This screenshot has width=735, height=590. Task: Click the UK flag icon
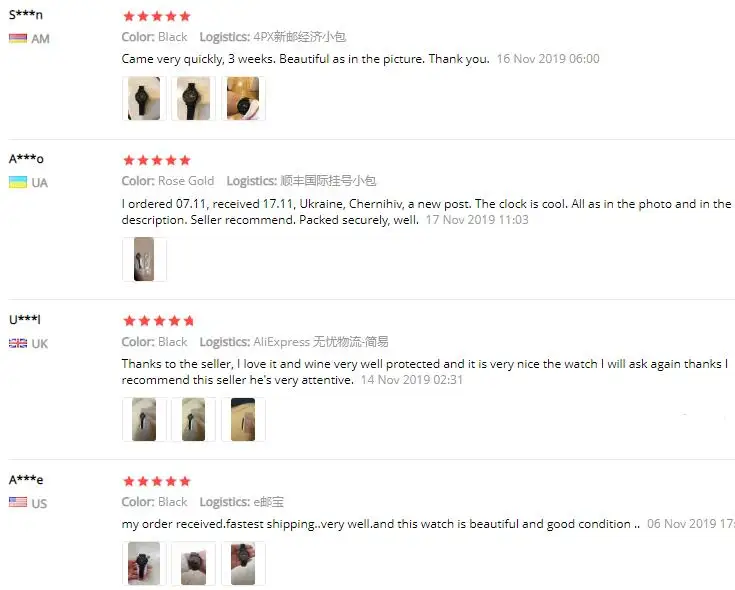(18, 344)
